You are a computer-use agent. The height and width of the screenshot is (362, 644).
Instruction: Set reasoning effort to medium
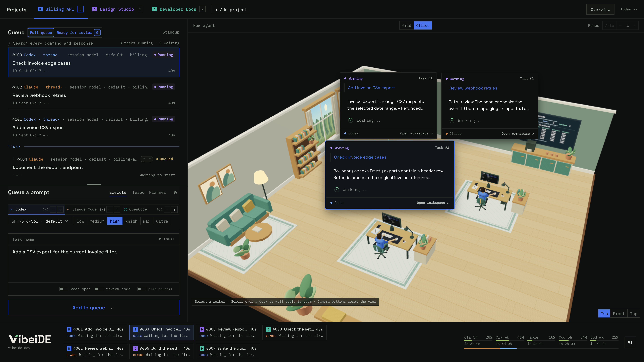[x=97, y=221]
